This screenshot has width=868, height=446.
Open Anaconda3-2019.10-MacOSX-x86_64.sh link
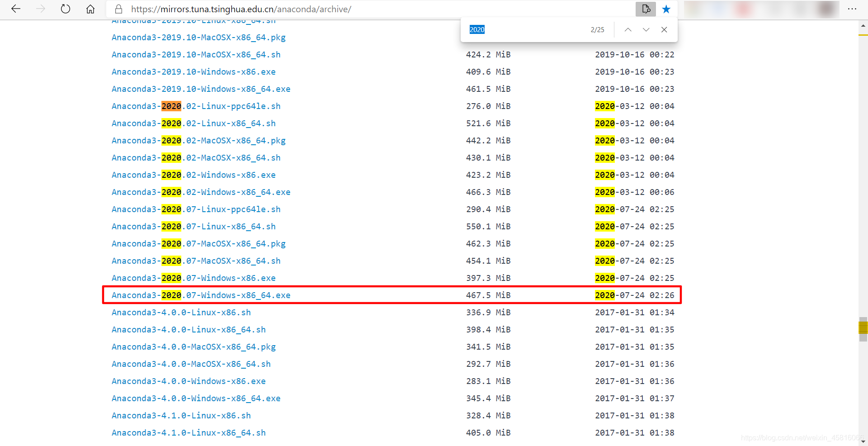(196, 55)
